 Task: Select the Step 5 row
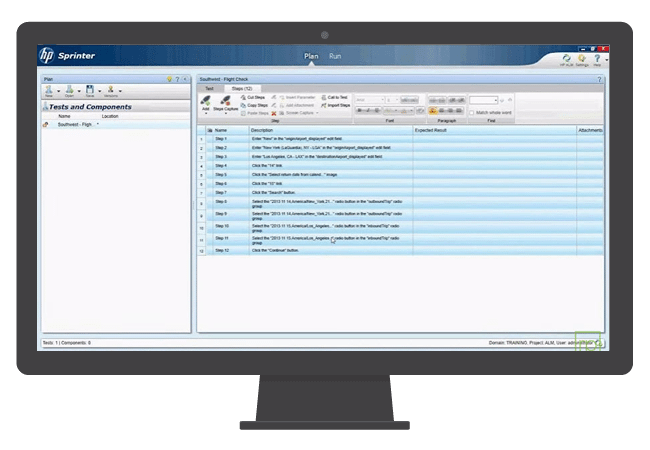pos(400,175)
